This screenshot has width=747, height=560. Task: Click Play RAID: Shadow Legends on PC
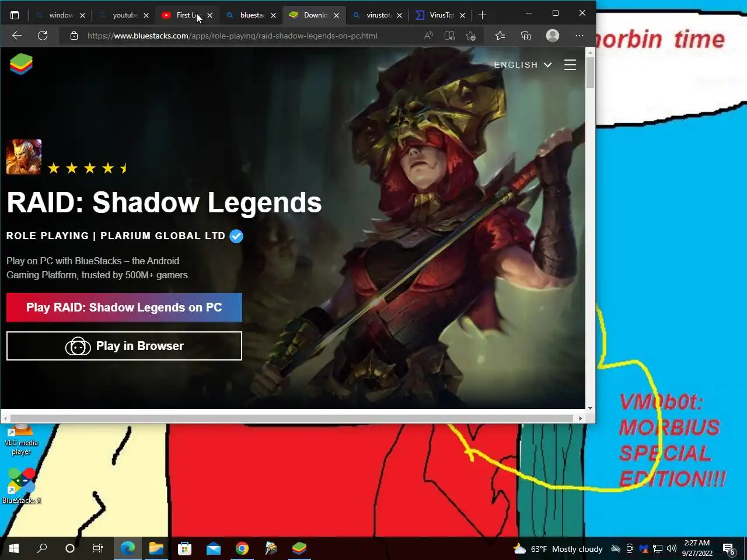[x=124, y=307]
